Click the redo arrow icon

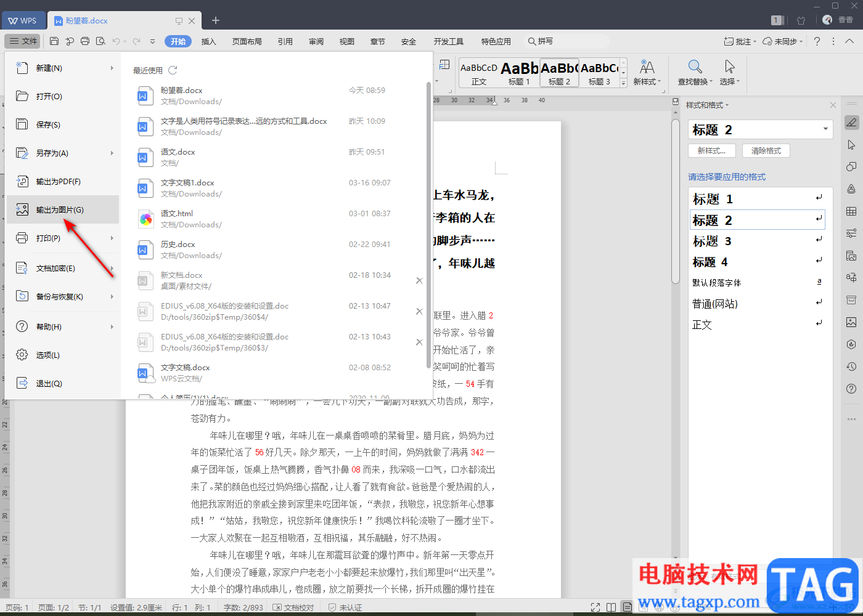click(x=136, y=41)
